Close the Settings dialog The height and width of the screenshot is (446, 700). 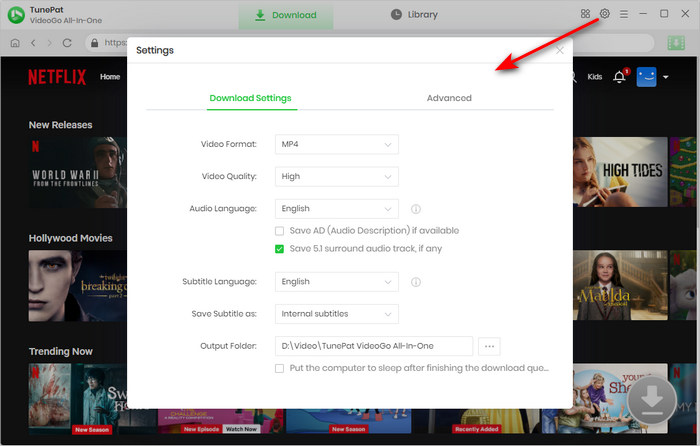click(x=559, y=50)
